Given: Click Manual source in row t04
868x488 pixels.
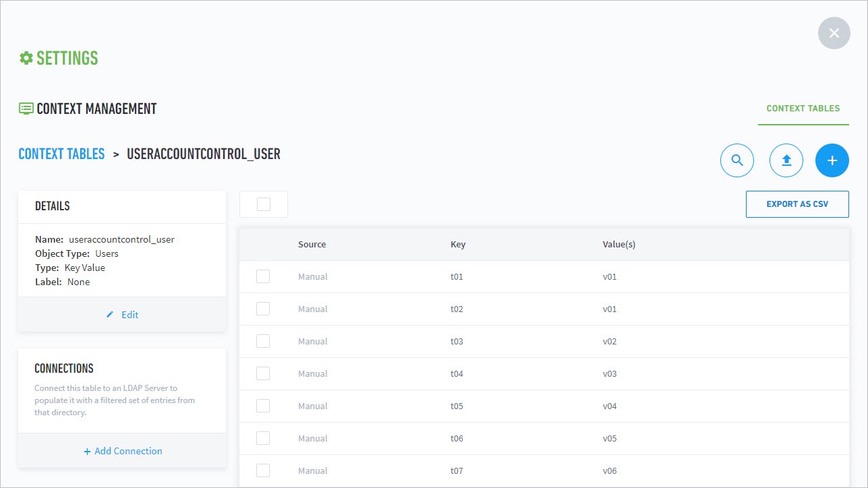Looking at the screenshot, I should click(313, 373).
